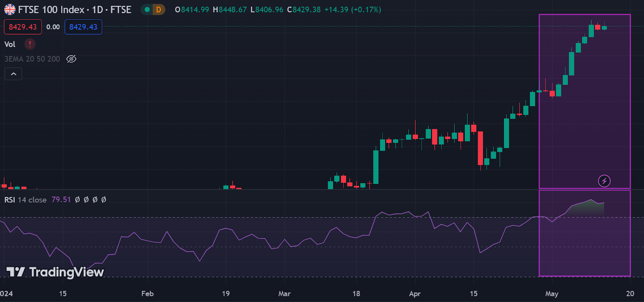
Task: Click the RSI value 79.51
Action: 61,200
